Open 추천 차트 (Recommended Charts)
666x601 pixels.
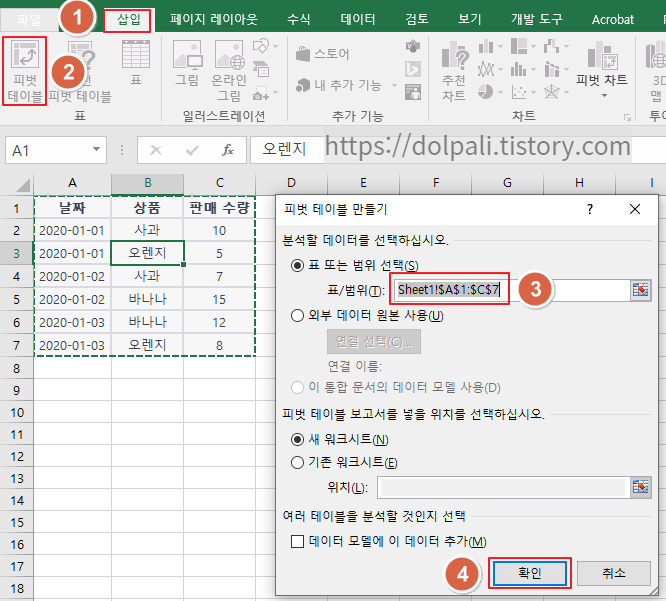tap(454, 70)
